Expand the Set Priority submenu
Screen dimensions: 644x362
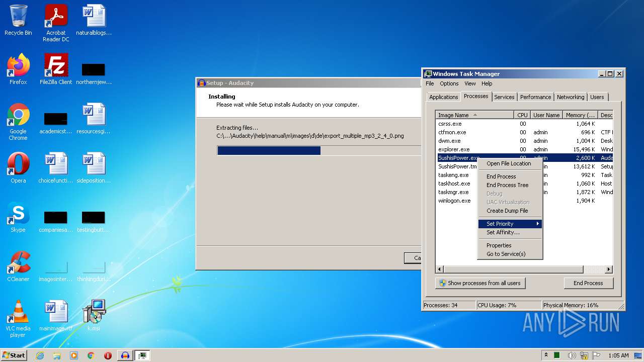click(510, 224)
